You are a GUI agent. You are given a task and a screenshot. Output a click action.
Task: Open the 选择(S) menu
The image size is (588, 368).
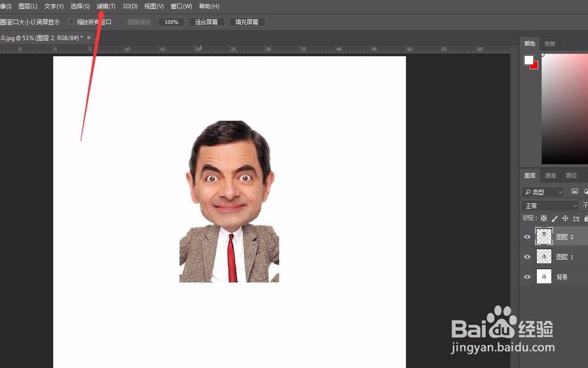coord(80,6)
